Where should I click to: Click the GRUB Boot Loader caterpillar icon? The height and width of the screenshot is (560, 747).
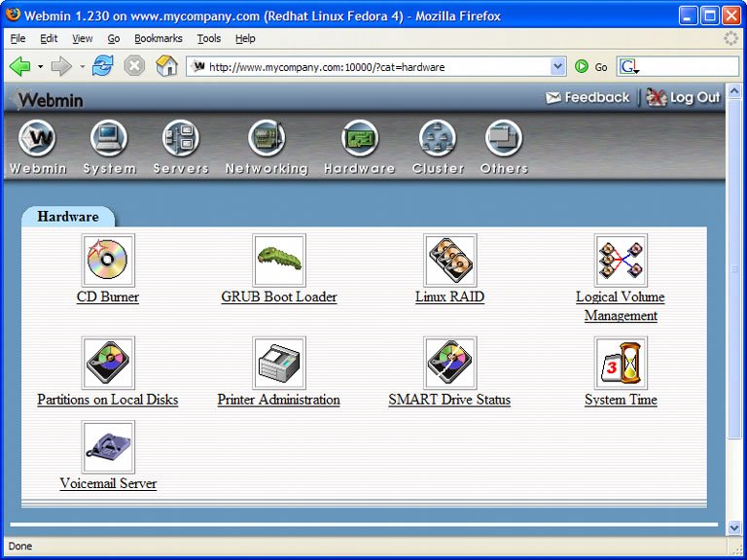coord(279,260)
